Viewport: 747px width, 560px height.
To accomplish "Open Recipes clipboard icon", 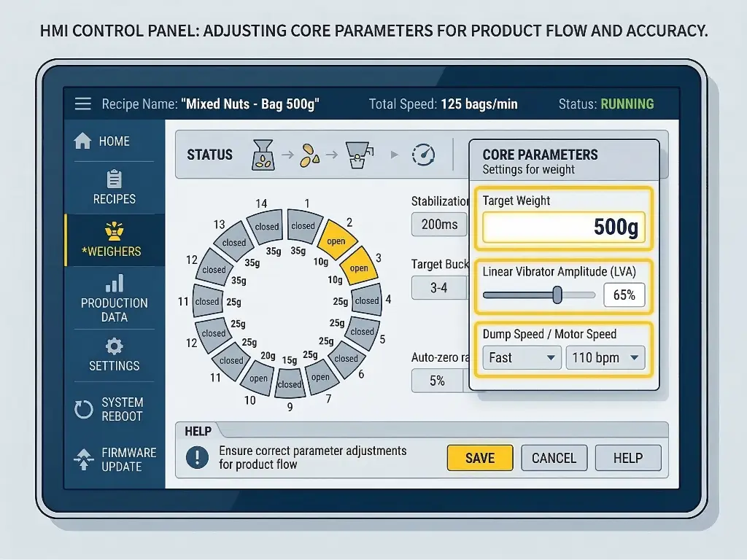I will point(115,179).
